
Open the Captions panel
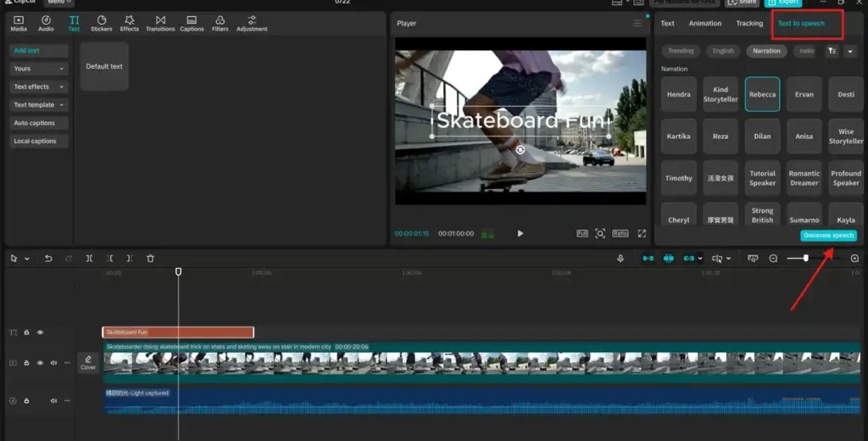pyautogui.click(x=192, y=23)
